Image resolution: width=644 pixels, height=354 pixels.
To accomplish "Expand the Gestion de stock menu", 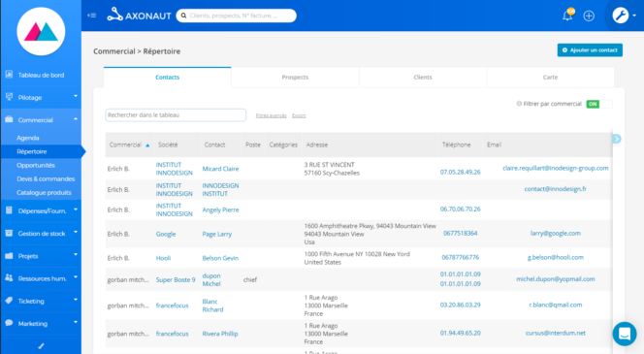I will (41, 234).
